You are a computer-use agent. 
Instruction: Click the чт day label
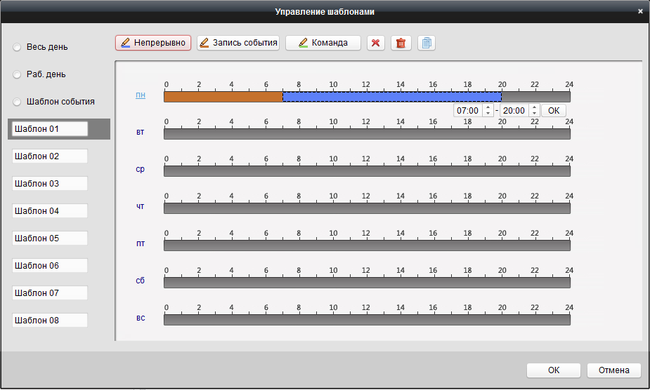140,206
